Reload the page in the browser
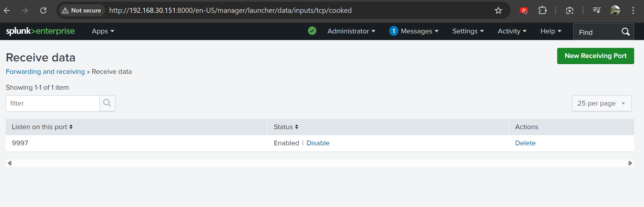The width and height of the screenshot is (644, 207). click(43, 10)
